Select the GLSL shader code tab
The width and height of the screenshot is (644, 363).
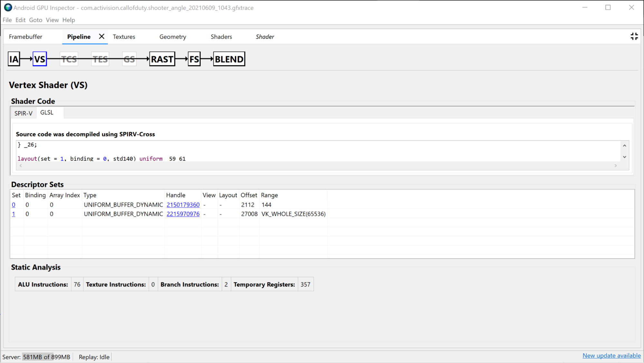click(46, 112)
